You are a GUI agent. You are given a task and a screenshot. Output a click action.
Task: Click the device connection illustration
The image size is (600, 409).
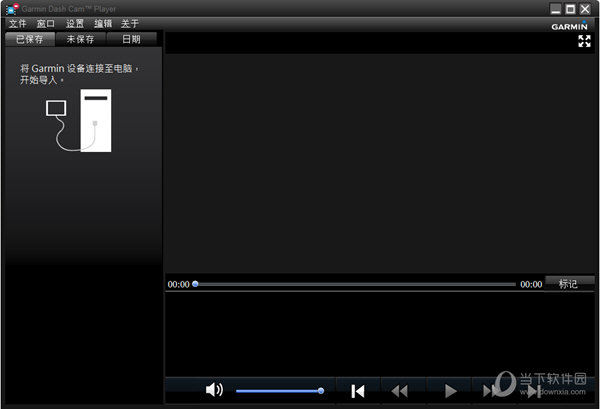point(78,121)
